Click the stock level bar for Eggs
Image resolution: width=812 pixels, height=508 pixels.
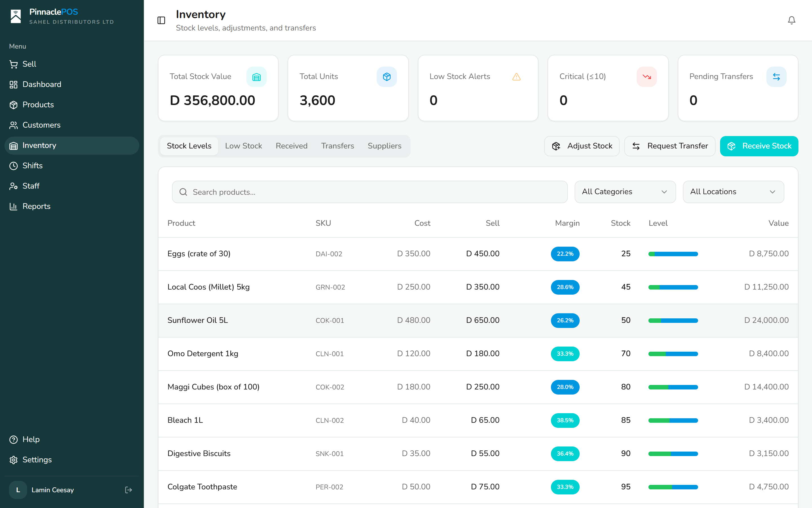(x=673, y=254)
